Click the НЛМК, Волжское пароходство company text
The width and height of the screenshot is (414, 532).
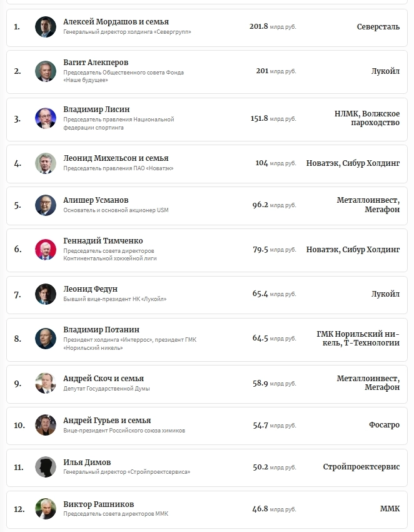coord(367,118)
